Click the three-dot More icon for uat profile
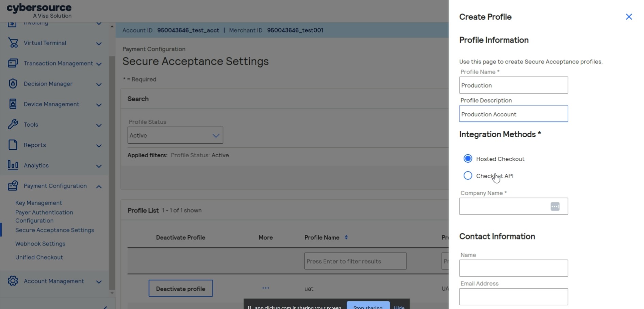644x309 pixels. point(266,288)
